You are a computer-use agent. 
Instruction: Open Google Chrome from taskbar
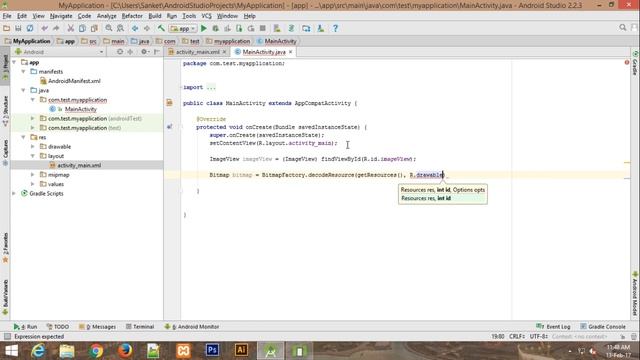(96, 351)
